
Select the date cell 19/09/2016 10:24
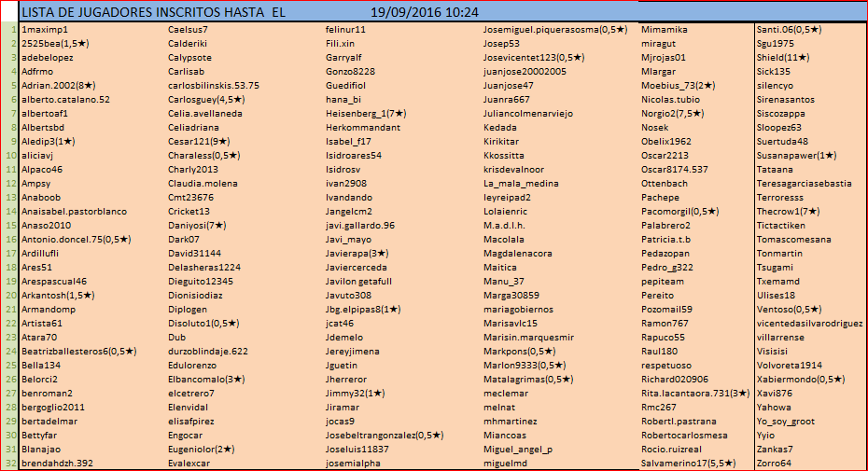pyautogui.click(x=425, y=12)
